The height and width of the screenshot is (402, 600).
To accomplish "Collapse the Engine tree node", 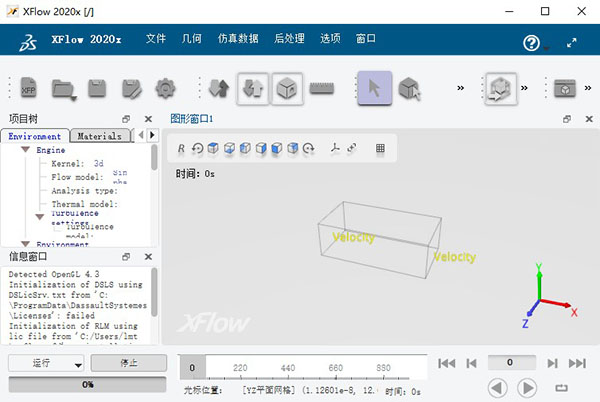I will [x=26, y=150].
